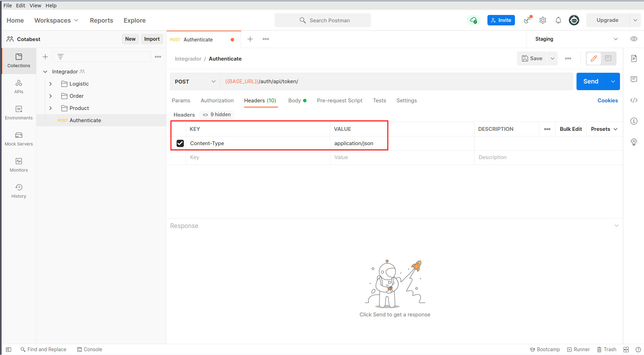
Task: Collapse the Response pane chevron
Action: [617, 226]
